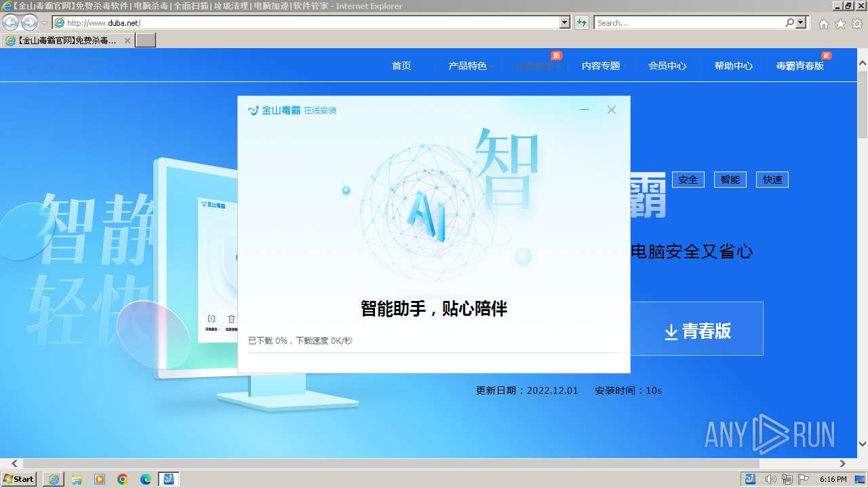Image resolution: width=868 pixels, height=488 pixels.
Task: Open the network tray icon
Action: 787,479
